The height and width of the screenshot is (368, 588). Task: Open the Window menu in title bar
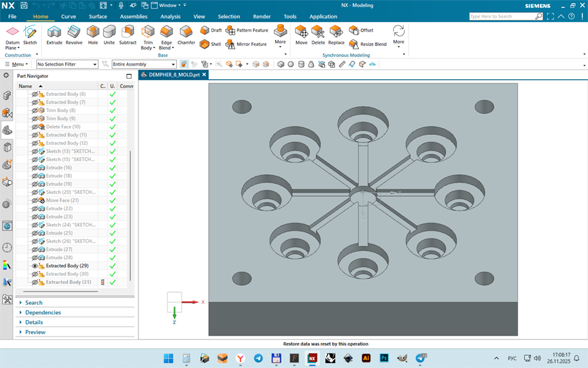[167, 6]
